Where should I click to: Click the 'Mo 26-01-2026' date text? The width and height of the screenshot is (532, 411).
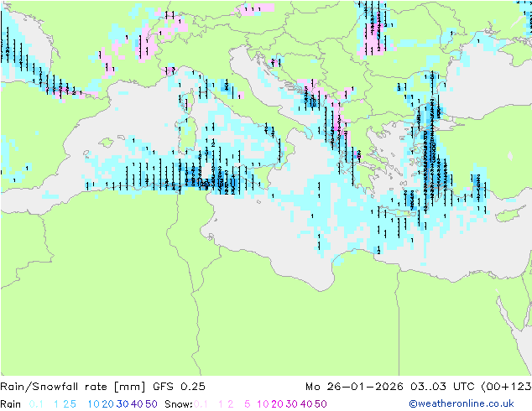coord(354,387)
